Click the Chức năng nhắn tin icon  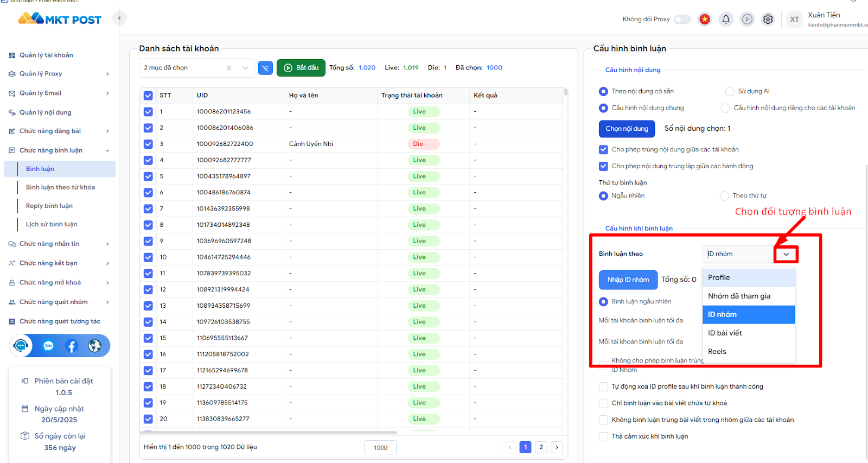click(12, 244)
